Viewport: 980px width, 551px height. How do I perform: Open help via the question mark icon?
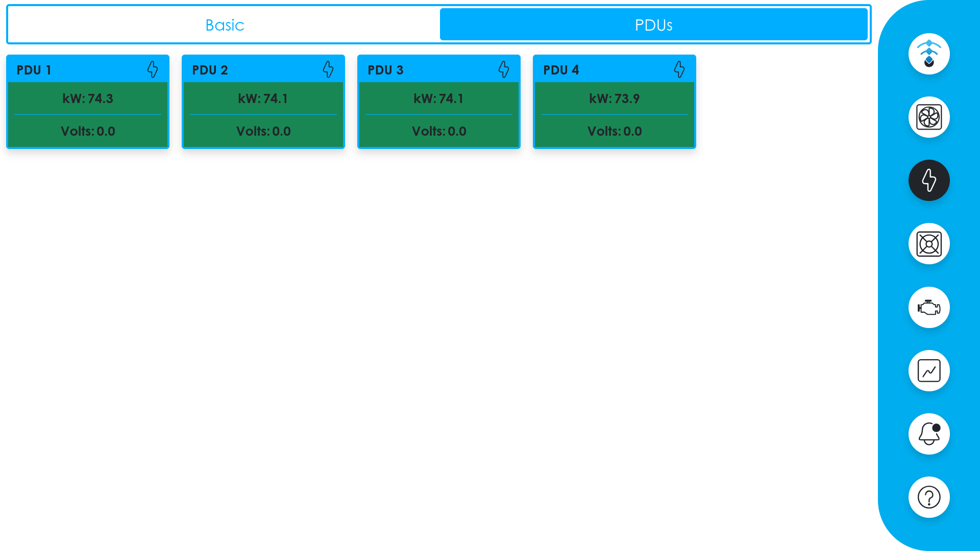[928, 497]
